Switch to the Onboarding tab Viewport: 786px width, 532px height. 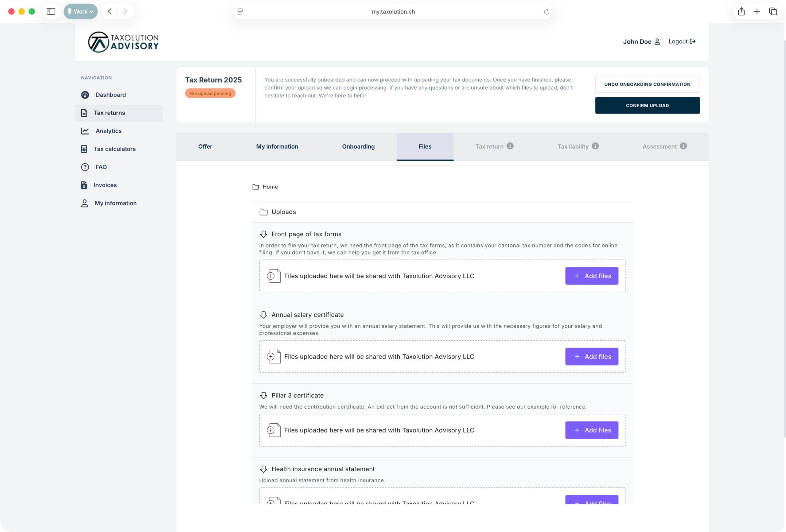(358, 146)
